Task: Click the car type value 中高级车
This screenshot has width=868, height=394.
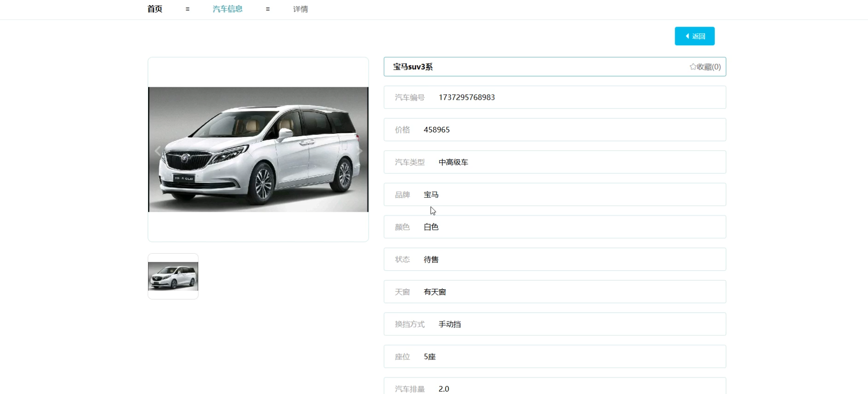Action: coord(453,162)
